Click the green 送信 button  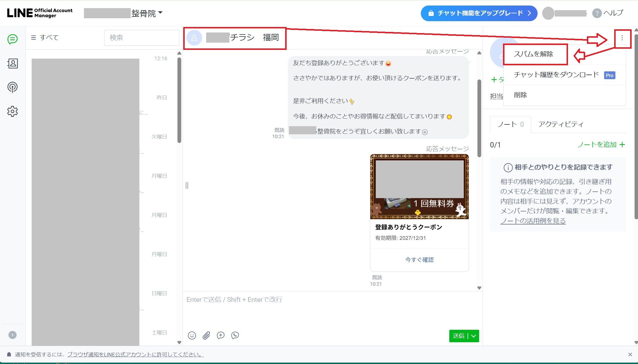(x=459, y=336)
